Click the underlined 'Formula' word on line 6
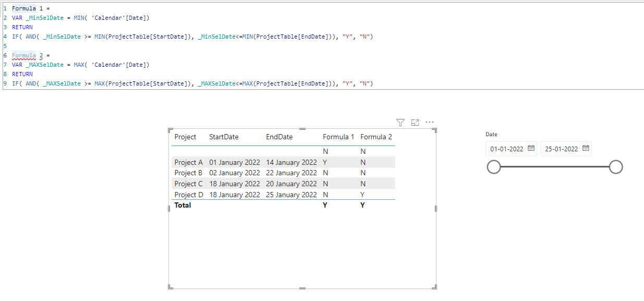Viewport: 644px width, 301px height. (24, 55)
